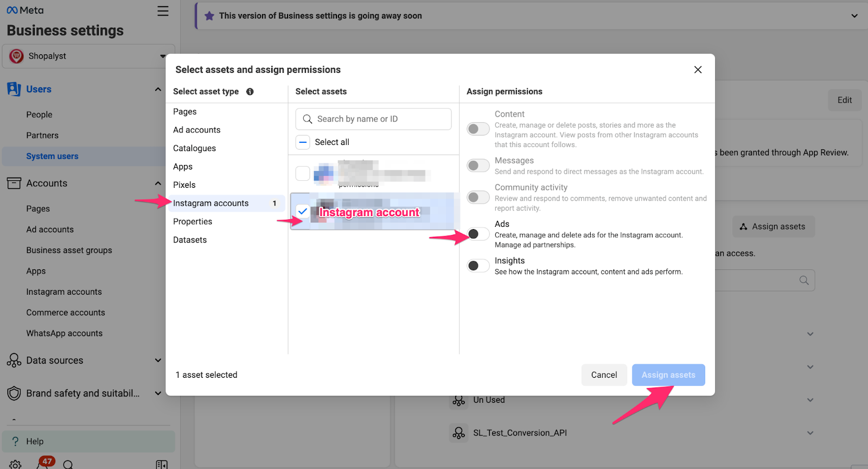Viewport: 868px width, 469px height.
Task: Expand the banner notice chevron
Action: (x=854, y=16)
